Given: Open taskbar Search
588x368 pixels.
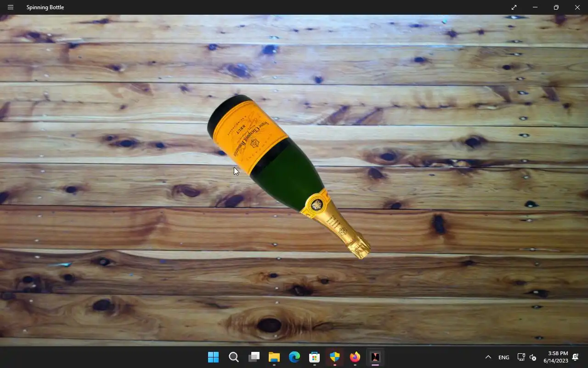Looking at the screenshot, I should pos(234,357).
